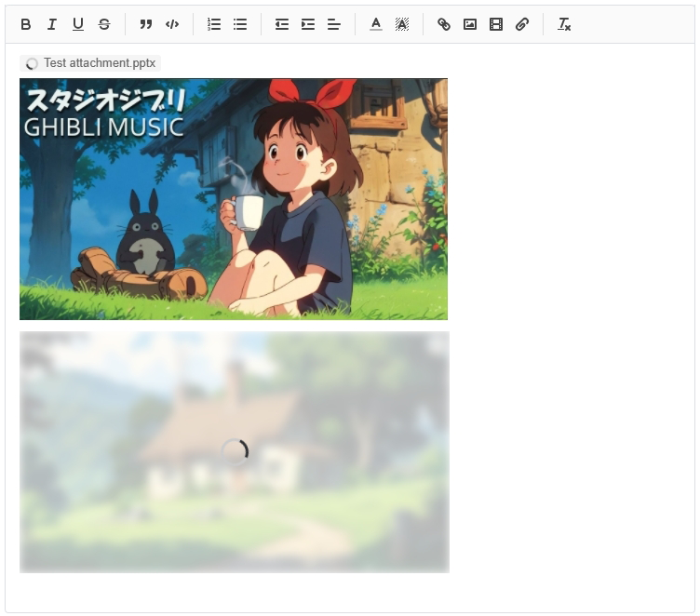Create a bulleted list
700x616 pixels.
240,24
